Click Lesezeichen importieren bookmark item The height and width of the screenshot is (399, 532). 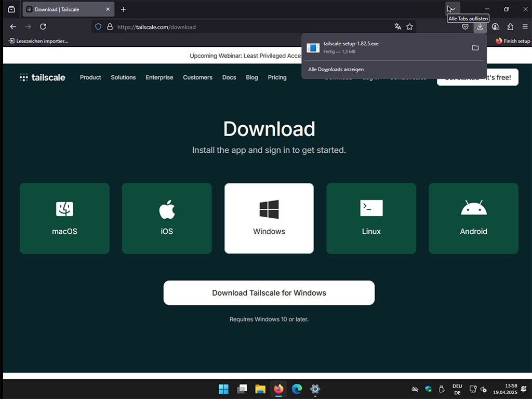click(38, 41)
